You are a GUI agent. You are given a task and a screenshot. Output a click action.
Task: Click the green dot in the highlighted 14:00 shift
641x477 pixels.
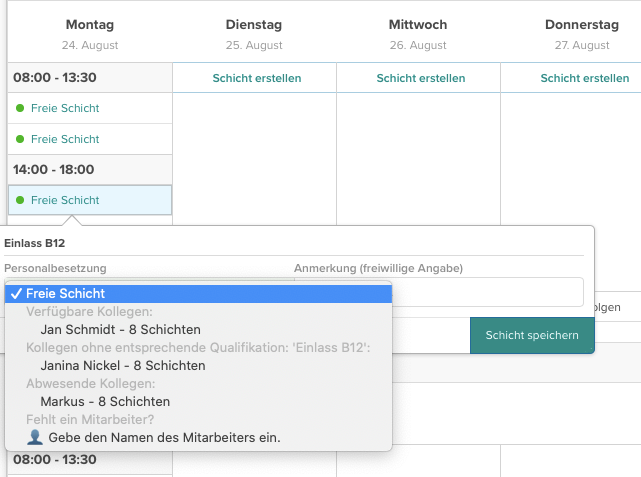tap(20, 200)
